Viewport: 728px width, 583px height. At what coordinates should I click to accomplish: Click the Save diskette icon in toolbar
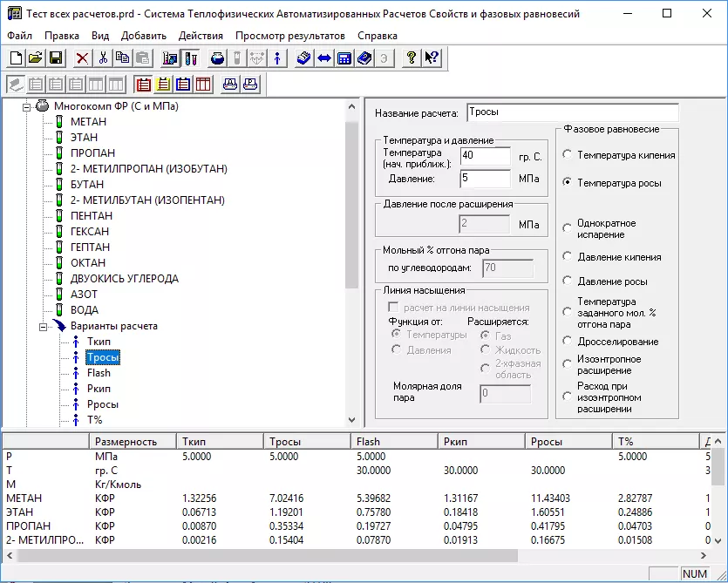click(x=56, y=58)
